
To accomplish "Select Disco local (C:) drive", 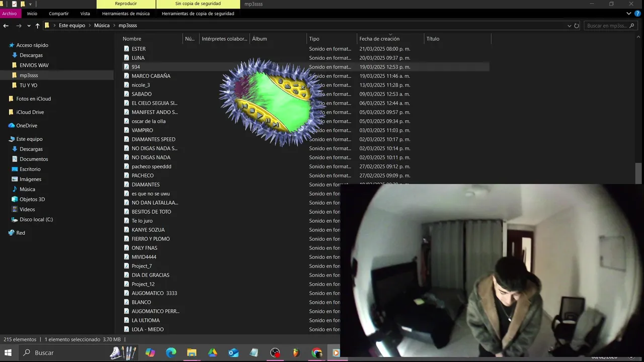I will 36,220.
